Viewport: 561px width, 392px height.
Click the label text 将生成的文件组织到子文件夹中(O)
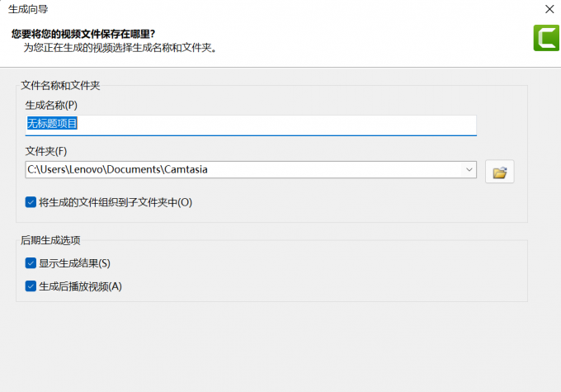pos(115,202)
